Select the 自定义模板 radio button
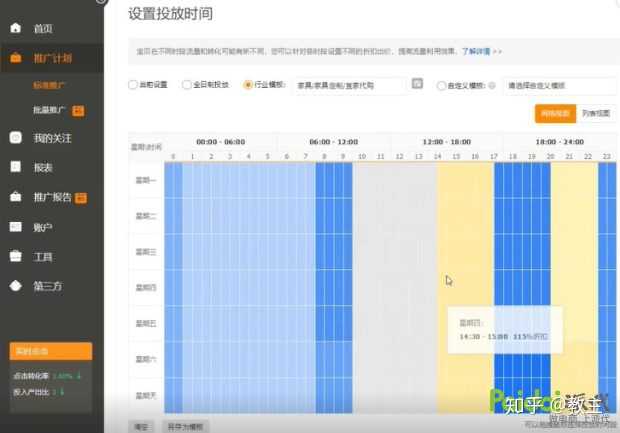Image resolution: width=620 pixels, height=433 pixels. [441, 86]
